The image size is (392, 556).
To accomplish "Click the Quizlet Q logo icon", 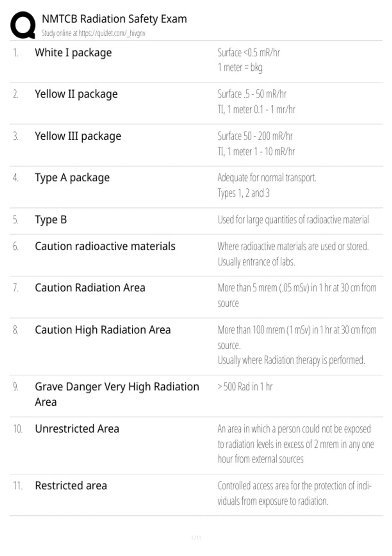I will (23, 25).
